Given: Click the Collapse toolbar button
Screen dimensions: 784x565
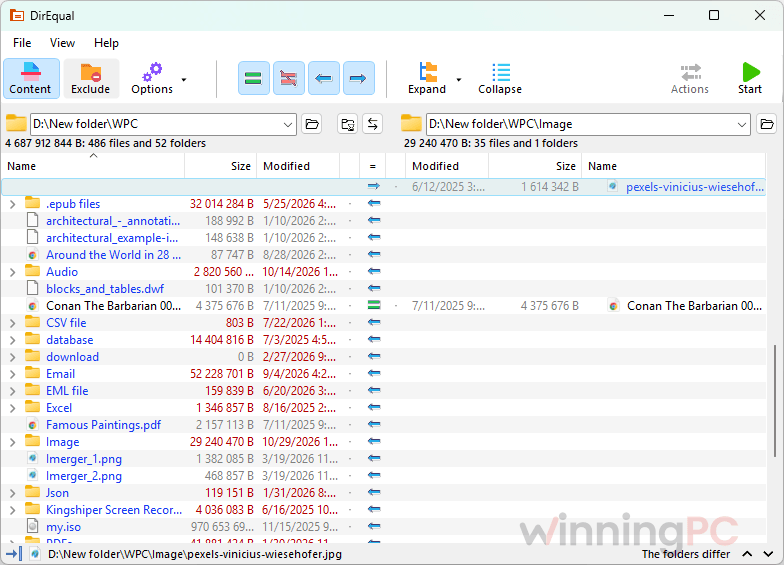Looking at the screenshot, I should click(500, 78).
